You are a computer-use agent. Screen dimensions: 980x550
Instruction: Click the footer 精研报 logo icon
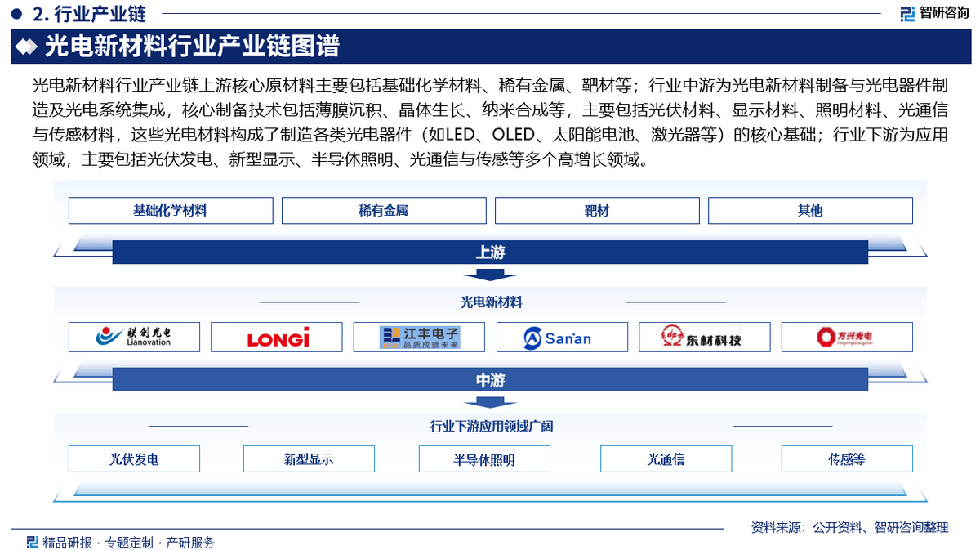tap(32, 542)
